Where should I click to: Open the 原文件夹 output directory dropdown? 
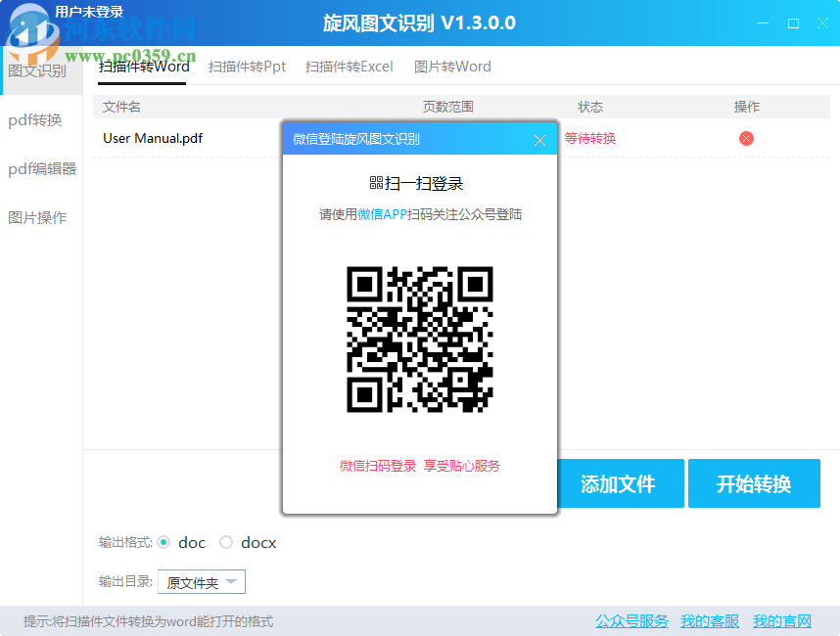click(201, 581)
